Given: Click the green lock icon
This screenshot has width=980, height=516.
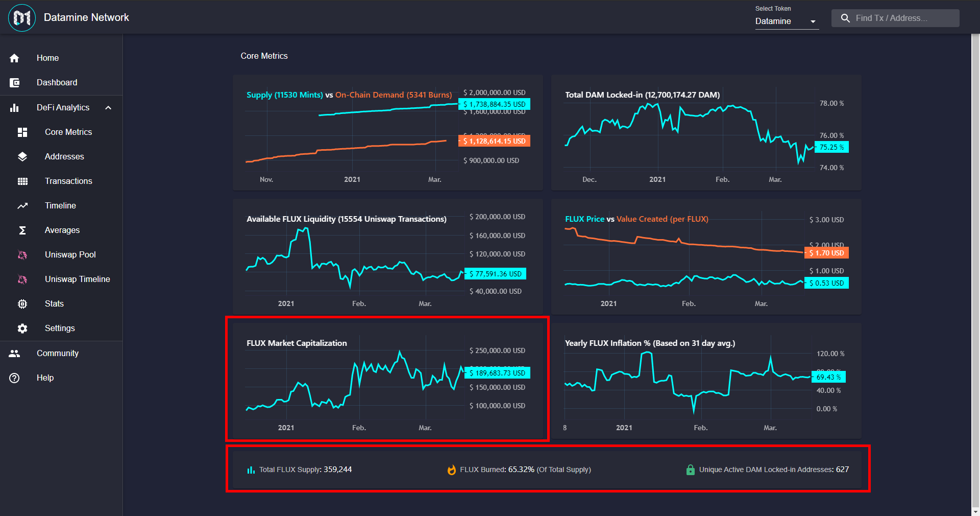Looking at the screenshot, I should pyautogui.click(x=690, y=470).
